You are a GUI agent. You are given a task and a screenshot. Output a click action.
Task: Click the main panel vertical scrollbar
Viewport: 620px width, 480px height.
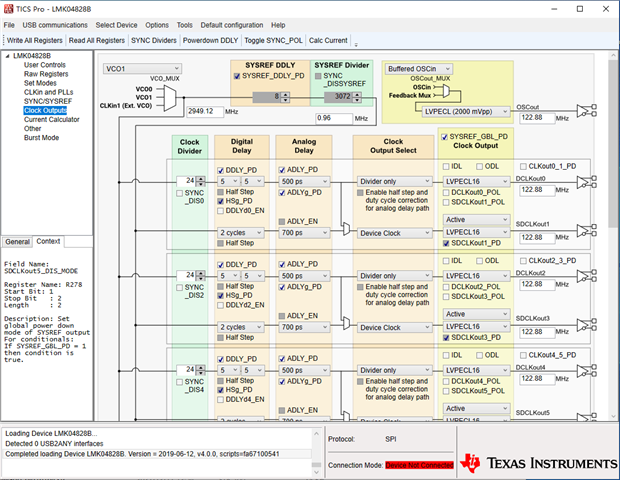(x=613, y=235)
